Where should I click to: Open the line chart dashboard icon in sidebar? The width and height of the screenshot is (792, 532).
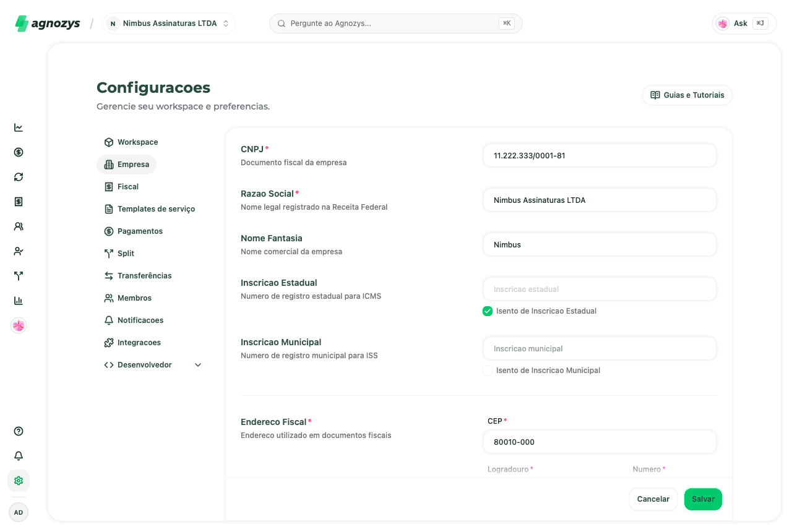(19, 127)
